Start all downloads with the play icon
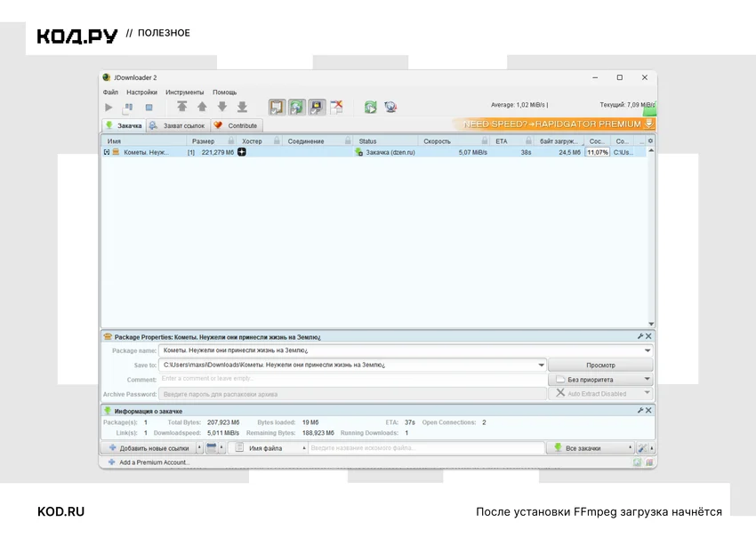The height and width of the screenshot is (538, 756). click(x=109, y=108)
